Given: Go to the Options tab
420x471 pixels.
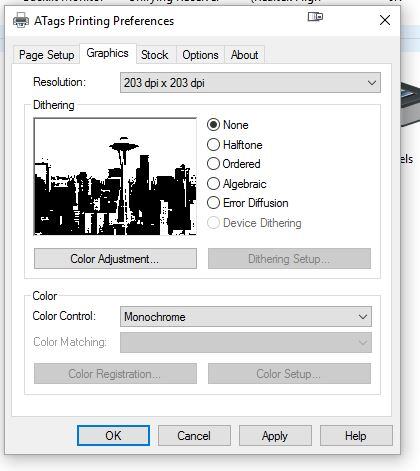Looking at the screenshot, I should click(x=200, y=55).
